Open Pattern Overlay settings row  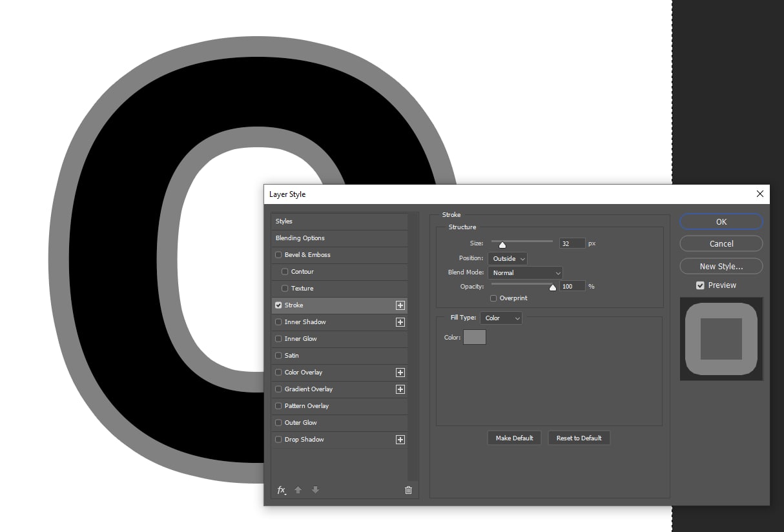(340, 406)
